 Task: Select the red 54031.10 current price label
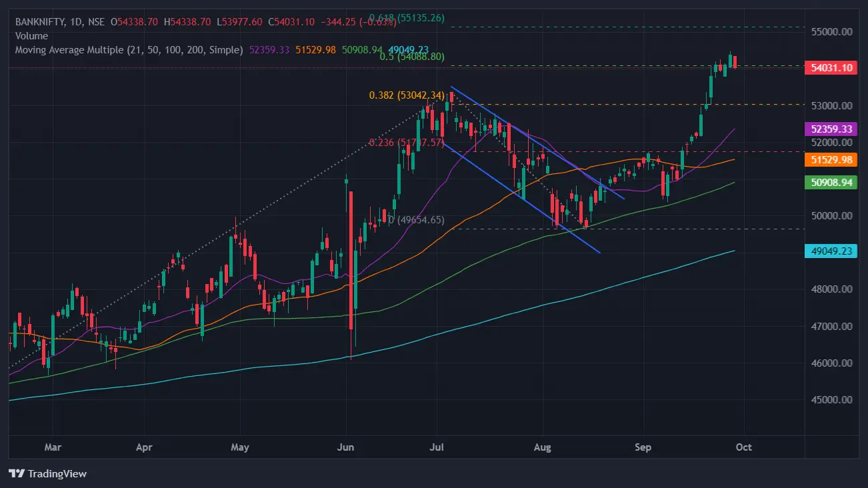pos(830,68)
